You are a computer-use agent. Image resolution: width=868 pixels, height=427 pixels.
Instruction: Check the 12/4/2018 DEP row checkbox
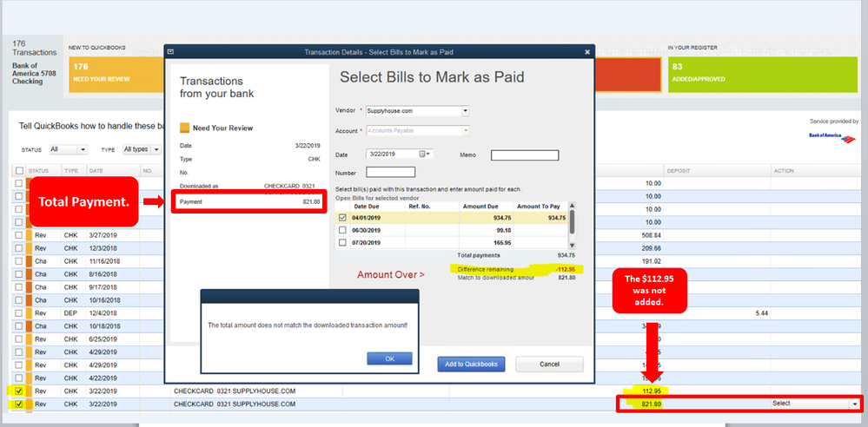click(19, 313)
